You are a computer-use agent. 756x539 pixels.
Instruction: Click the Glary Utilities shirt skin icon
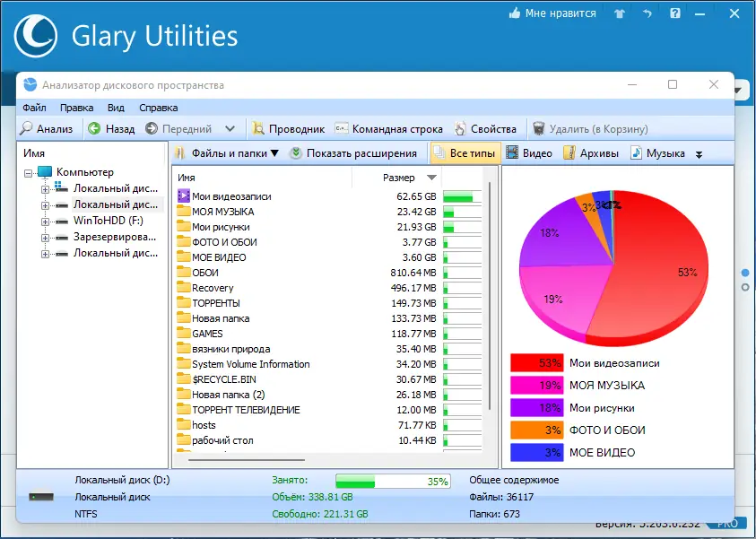coord(620,13)
